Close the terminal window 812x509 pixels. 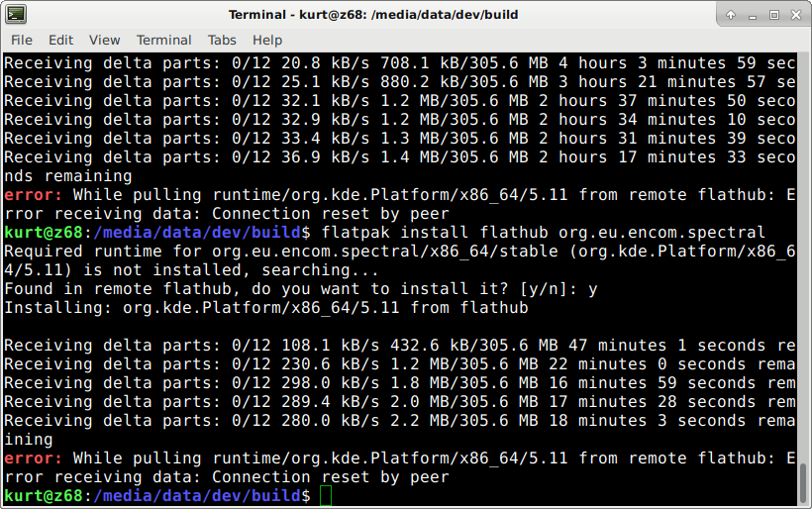[x=796, y=15]
